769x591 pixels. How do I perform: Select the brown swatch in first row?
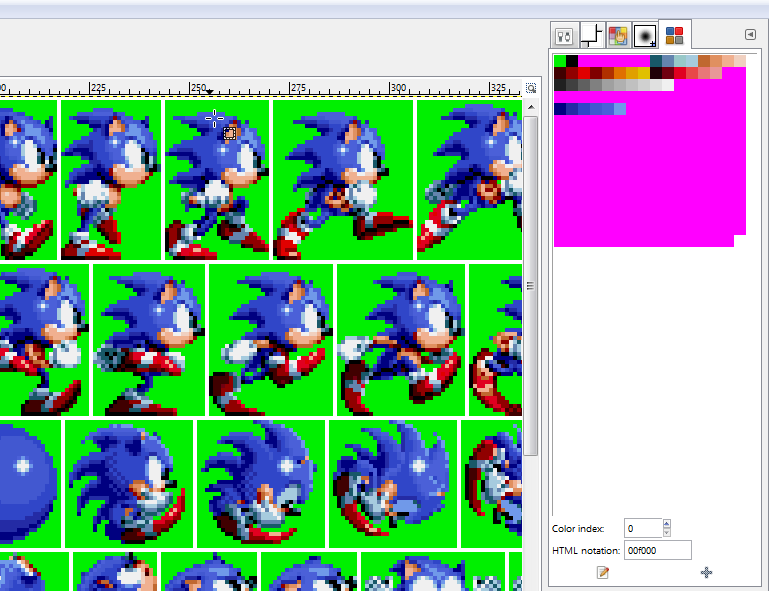[704, 61]
